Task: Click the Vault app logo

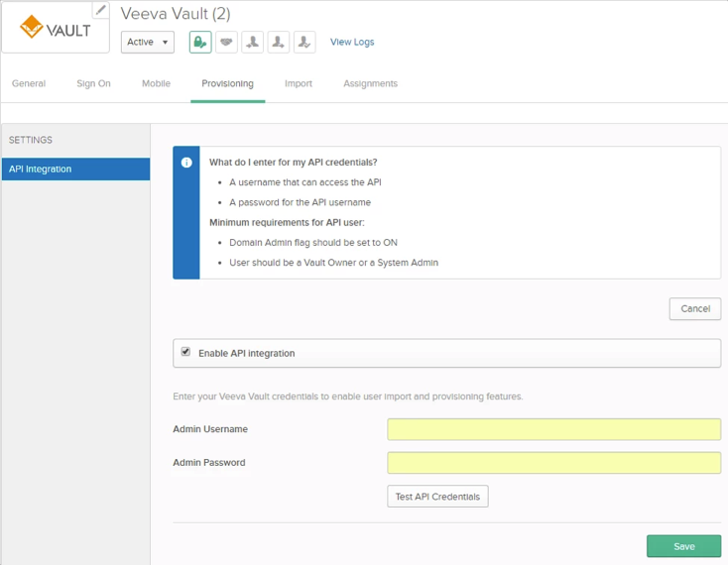Action: (56, 29)
